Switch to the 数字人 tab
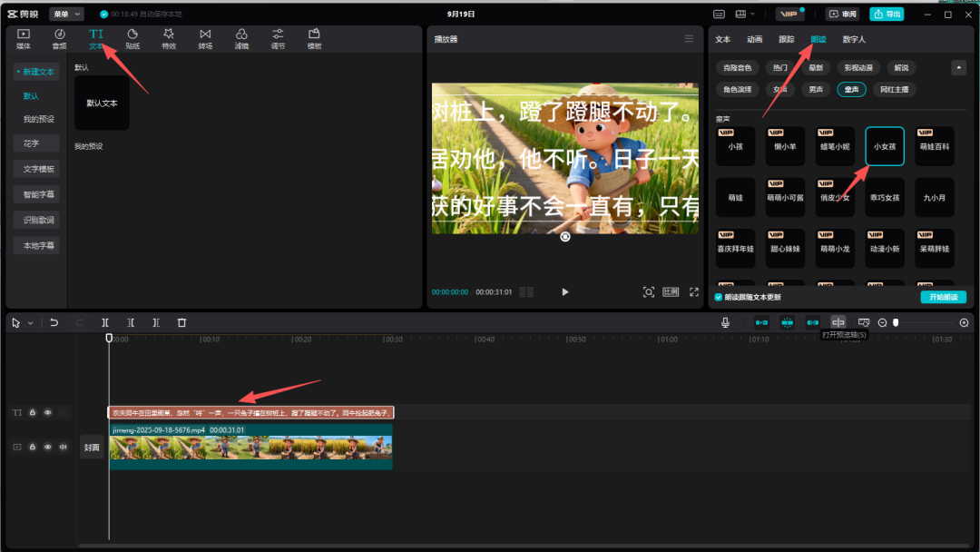Image resolution: width=980 pixels, height=552 pixels. [854, 39]
